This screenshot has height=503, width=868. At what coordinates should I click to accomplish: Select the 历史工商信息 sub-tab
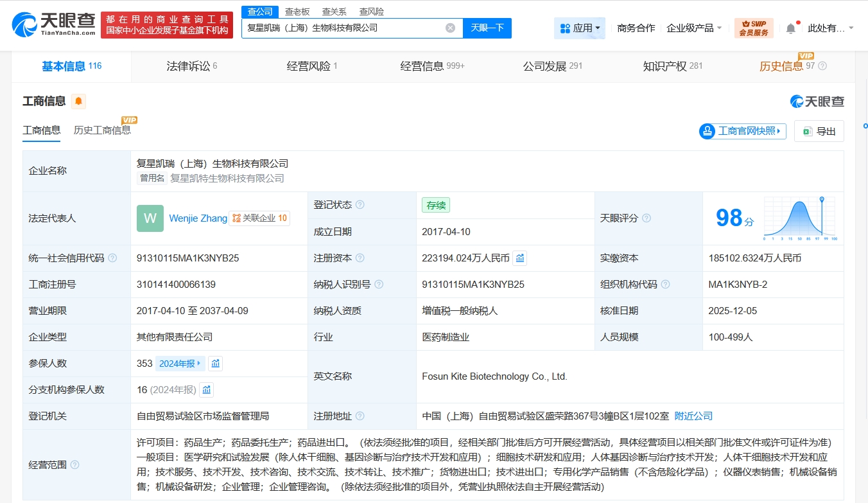coord(102,130)
